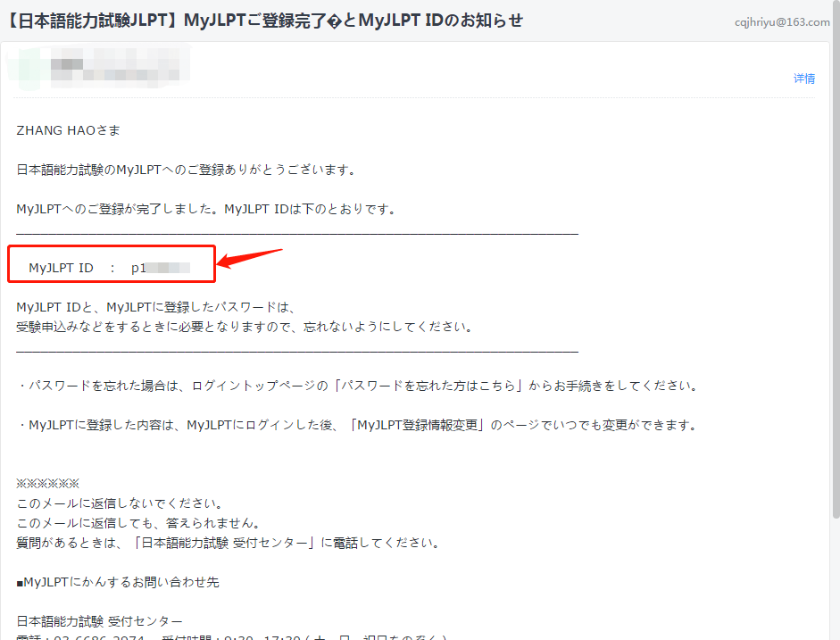Image resolution: width=840 pixels, height=640 pixels.
Task: Click the sender's avatar image
Action: coord(29,68)
